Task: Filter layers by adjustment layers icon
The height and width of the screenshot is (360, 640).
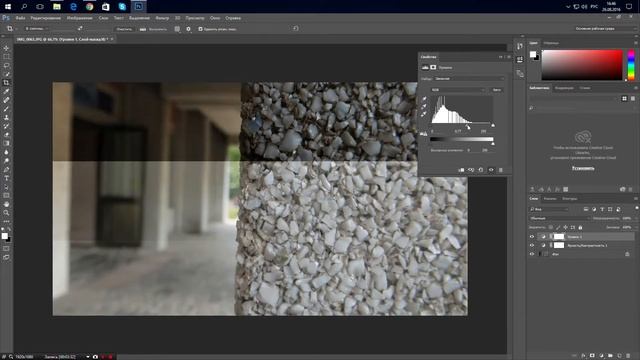Action: coord(594,209)
